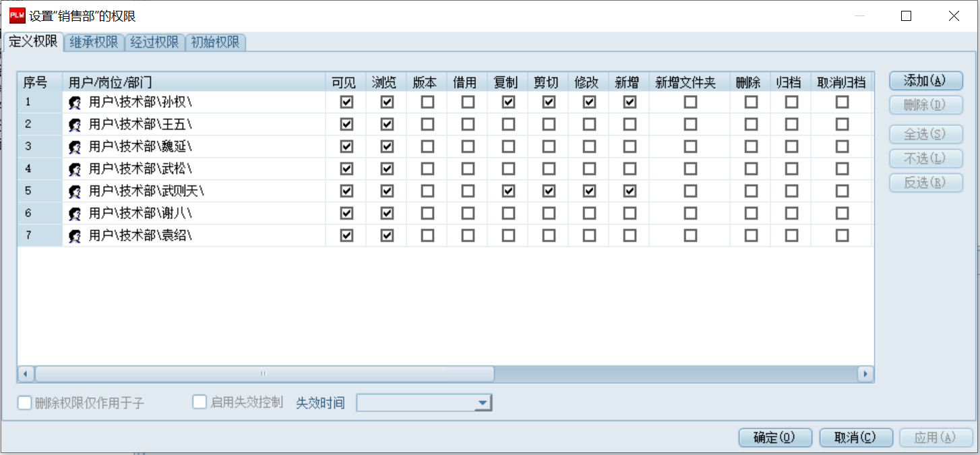Click user icon beside 魏延 row

point(75,147)
